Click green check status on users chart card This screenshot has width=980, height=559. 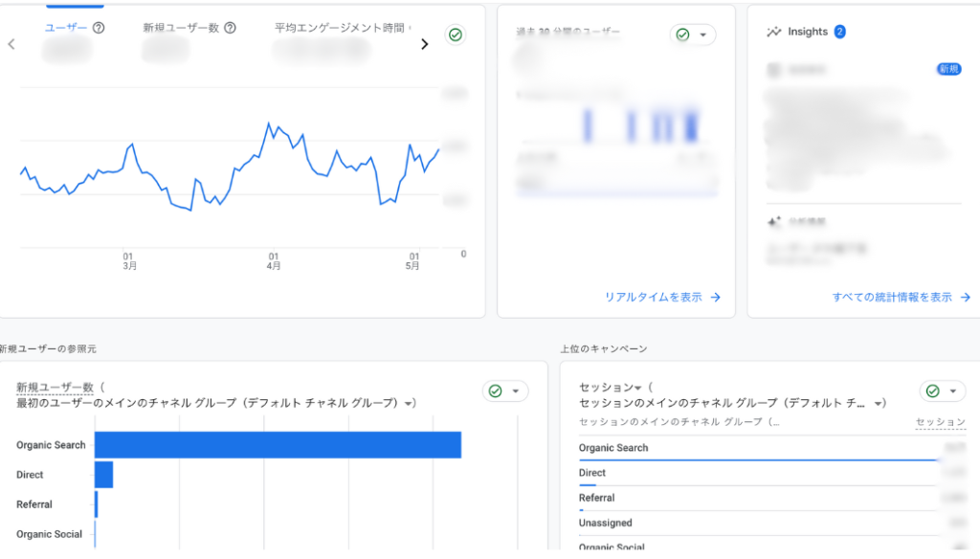(456, 35)
